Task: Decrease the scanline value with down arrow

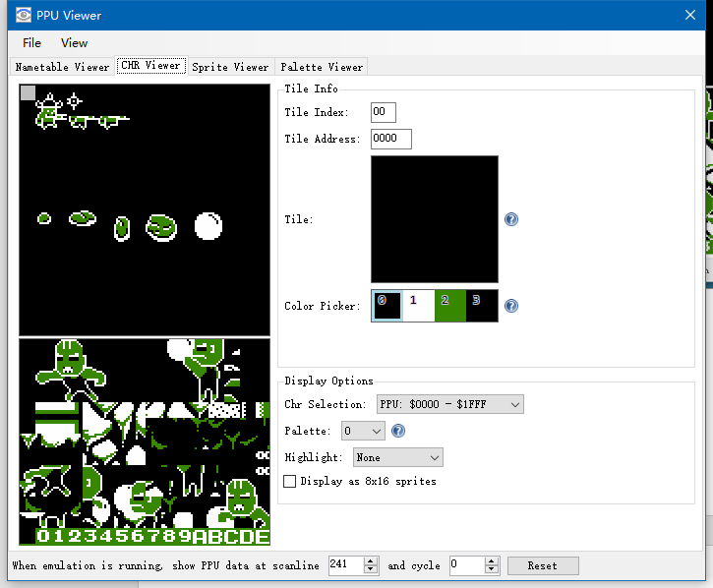Action: (x=371, y=570)
